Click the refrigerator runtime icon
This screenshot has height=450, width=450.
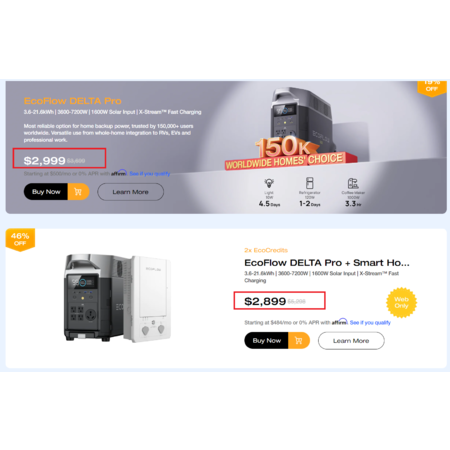pyautogui.click(x=310, y=183)
